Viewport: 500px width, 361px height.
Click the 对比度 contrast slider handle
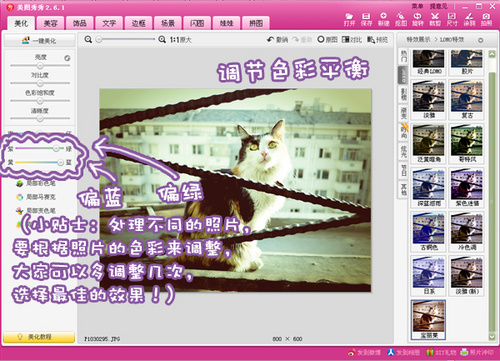click(x=40, y=83)
